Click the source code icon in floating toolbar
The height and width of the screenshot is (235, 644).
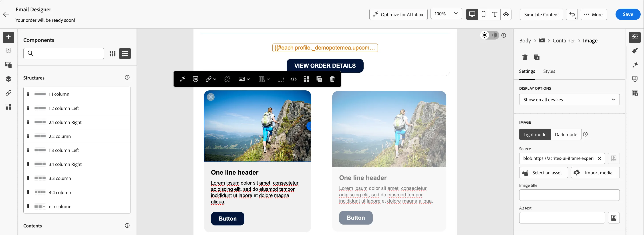294,79
